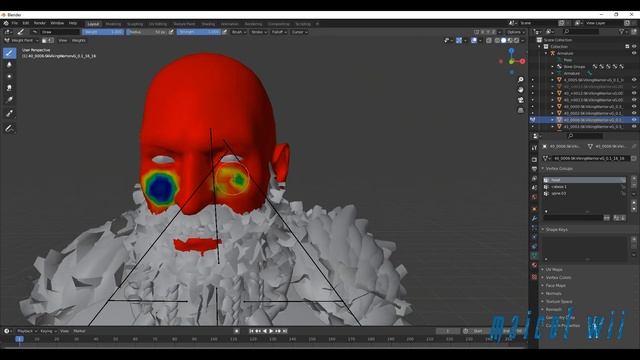Open the Active Tool properties tab
This screenshot has width=640, height=360.
point(534,148)
